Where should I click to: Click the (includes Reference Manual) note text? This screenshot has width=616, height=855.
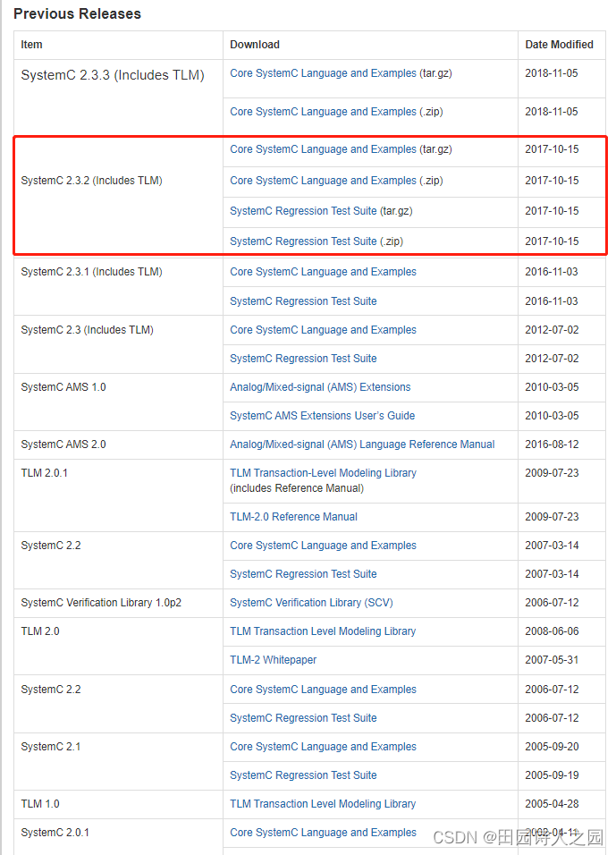click(297, 488)
